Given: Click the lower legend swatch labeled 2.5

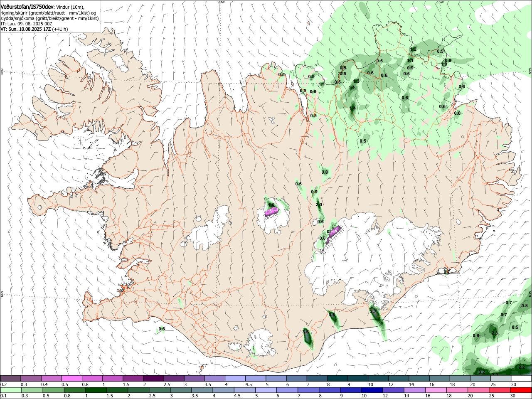Looking at the screenshot, I should point(160,390).
